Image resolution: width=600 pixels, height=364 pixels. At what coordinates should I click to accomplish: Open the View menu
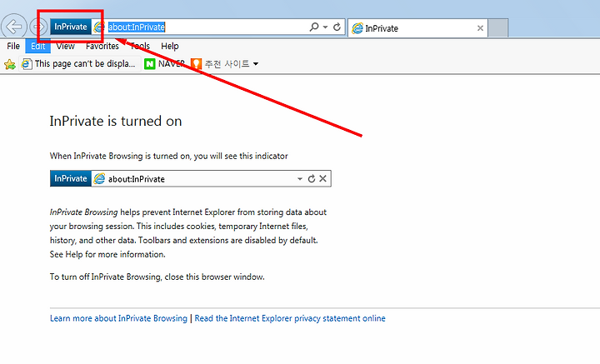coord(66,47)
